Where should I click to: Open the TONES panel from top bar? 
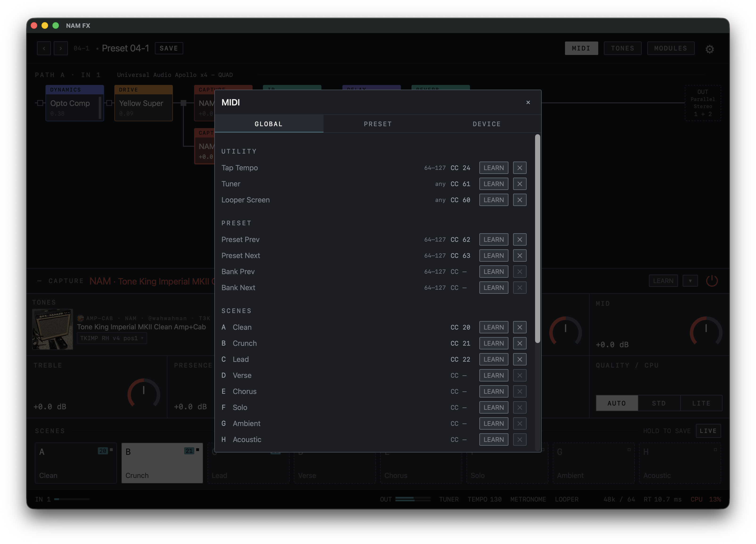[622, 48]
